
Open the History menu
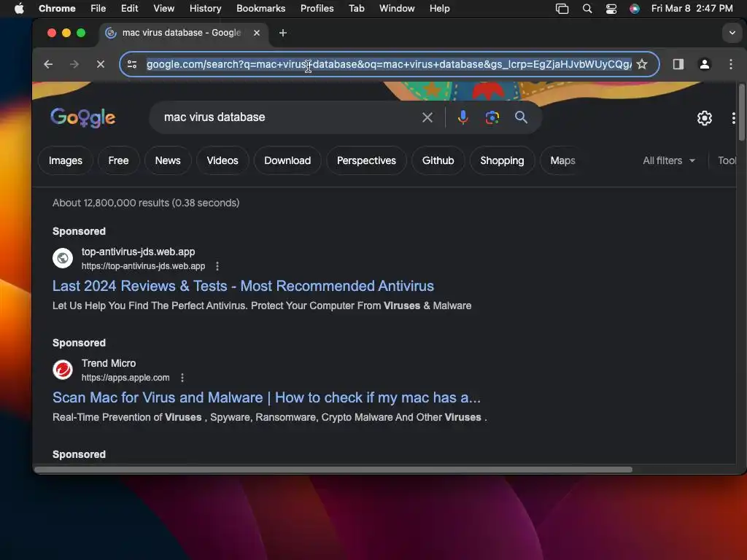(x=205, y=9)
